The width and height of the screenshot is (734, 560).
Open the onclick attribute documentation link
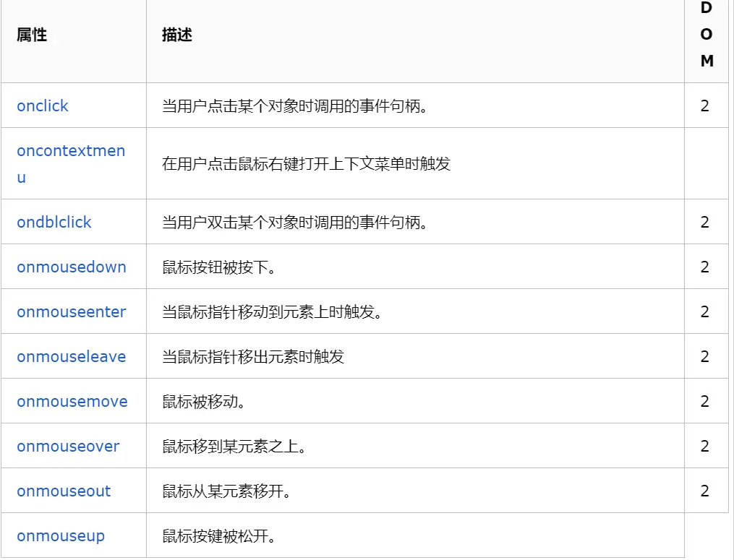click(41, 105)
